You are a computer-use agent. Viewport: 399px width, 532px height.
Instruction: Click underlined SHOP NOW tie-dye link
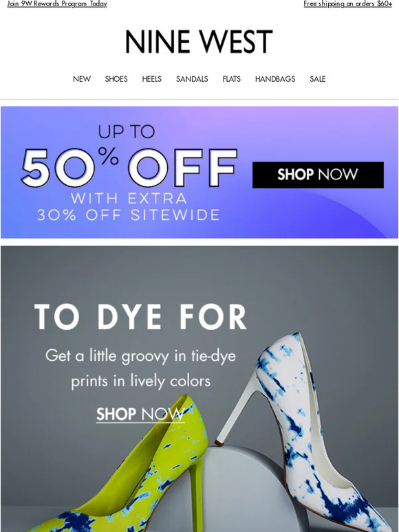click(140, 414)
